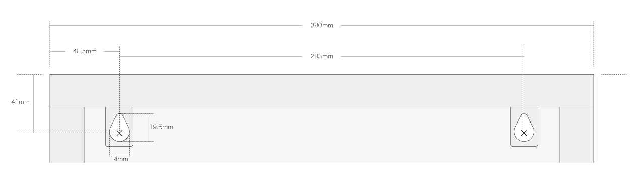Viewport: 644px width, 183px height.
Task: Click the dashed extension line starting 380mm dimension
Action: tap(50, 44)
